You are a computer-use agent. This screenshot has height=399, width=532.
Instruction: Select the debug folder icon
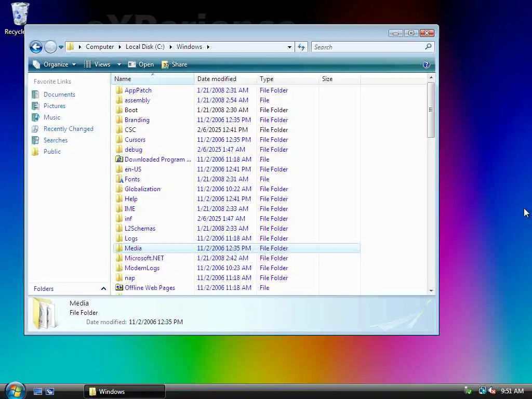(119, 149)
